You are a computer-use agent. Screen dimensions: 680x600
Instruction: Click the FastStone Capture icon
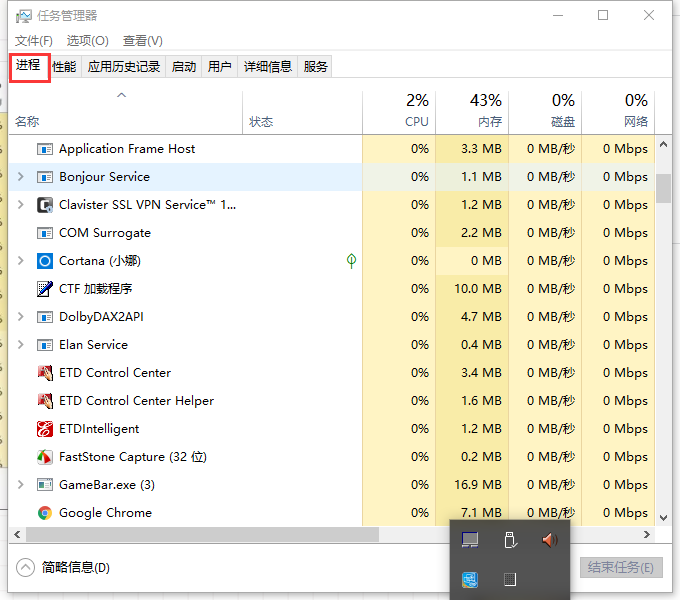[x=45, y=457]
